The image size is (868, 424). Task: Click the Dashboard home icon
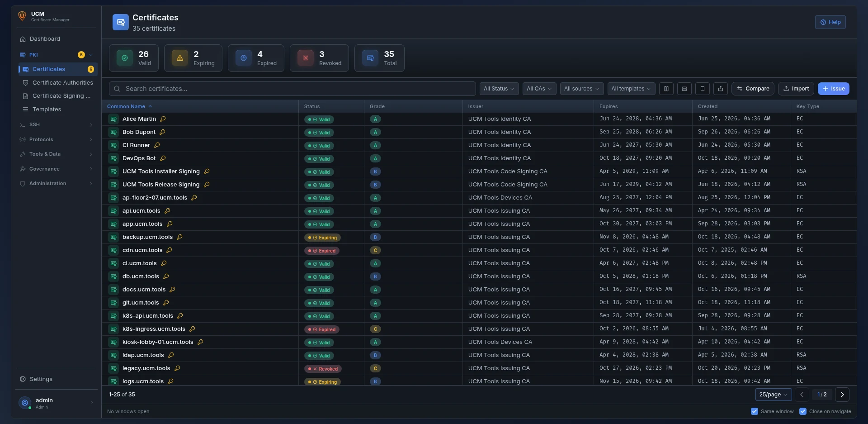tap(23, 39)
